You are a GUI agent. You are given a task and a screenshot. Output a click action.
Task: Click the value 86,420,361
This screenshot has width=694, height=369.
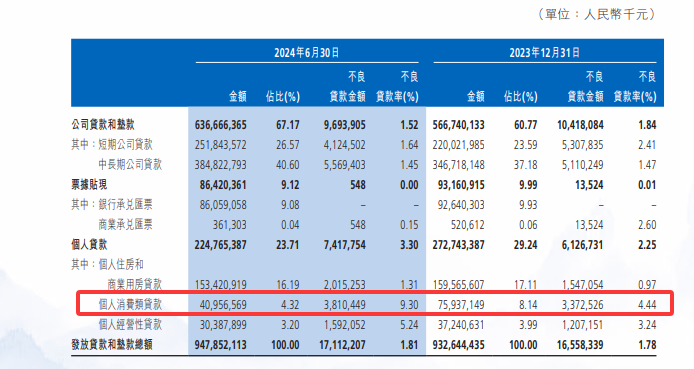click(223, 185)
